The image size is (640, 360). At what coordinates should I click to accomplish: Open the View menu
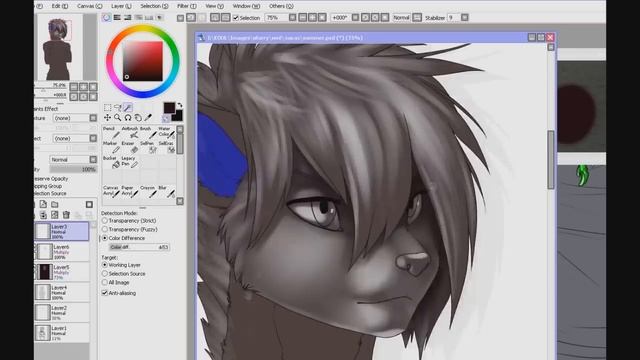tap(214, 6)
